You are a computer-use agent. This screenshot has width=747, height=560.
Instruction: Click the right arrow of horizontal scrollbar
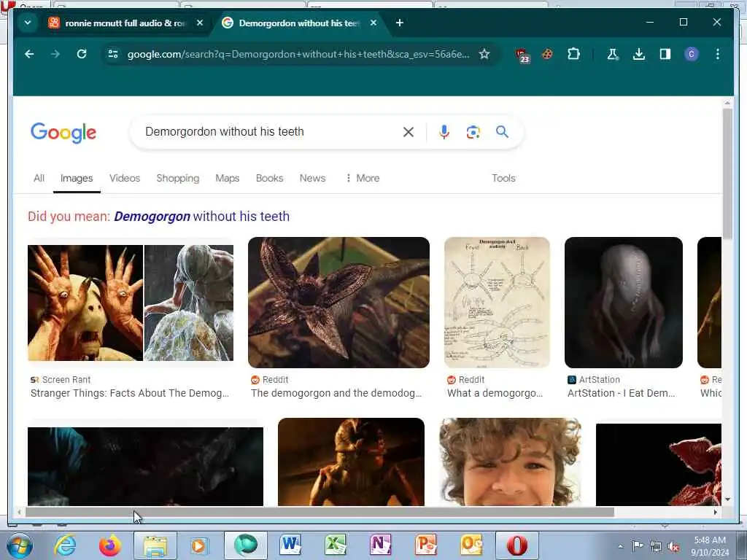tap(715, 513)
